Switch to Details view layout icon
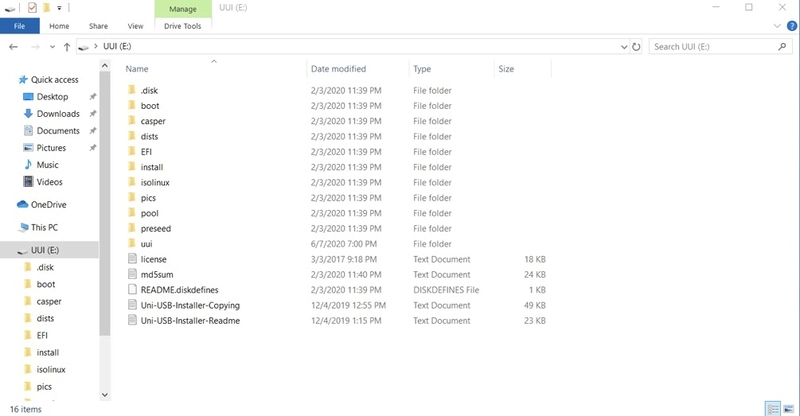The height and width of the screenshot is (416, 800). coord(773,409)
